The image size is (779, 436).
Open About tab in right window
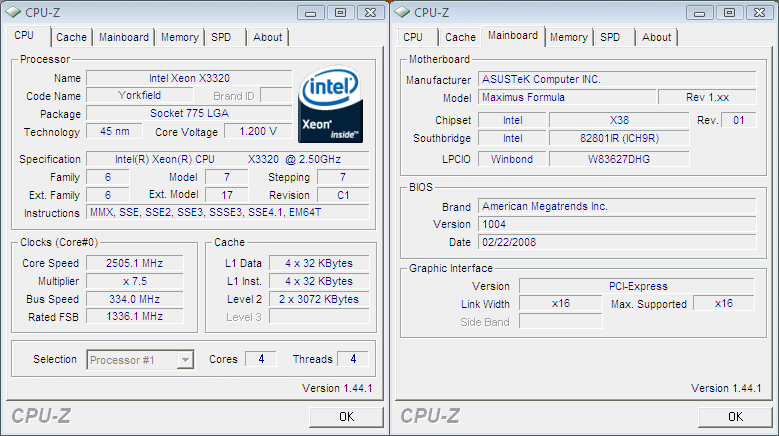[x=656, y=37]
